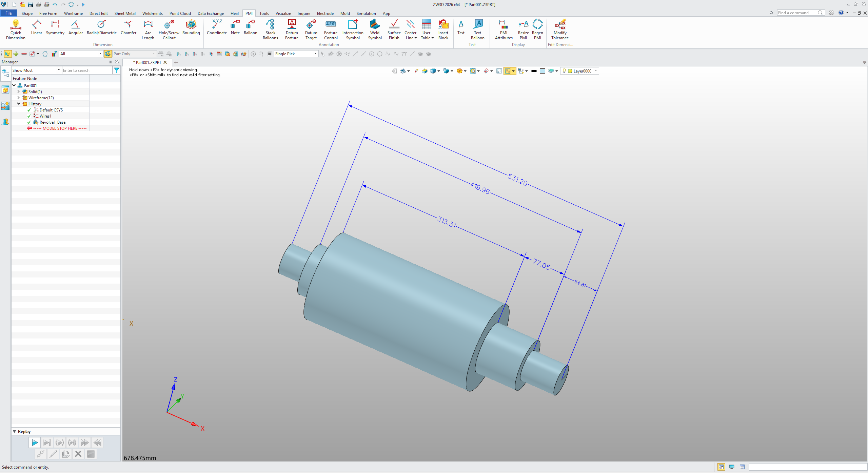Open the Layer0000 layer dropdown

point(596,71)
